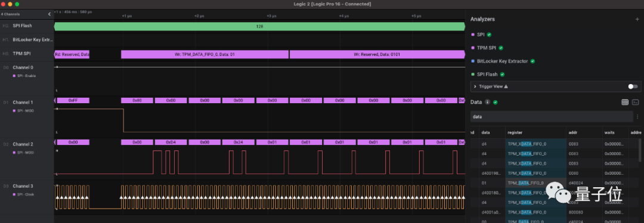Select the H2 SPI Flash channel row
Screen dimensions: 644x223
27,26
